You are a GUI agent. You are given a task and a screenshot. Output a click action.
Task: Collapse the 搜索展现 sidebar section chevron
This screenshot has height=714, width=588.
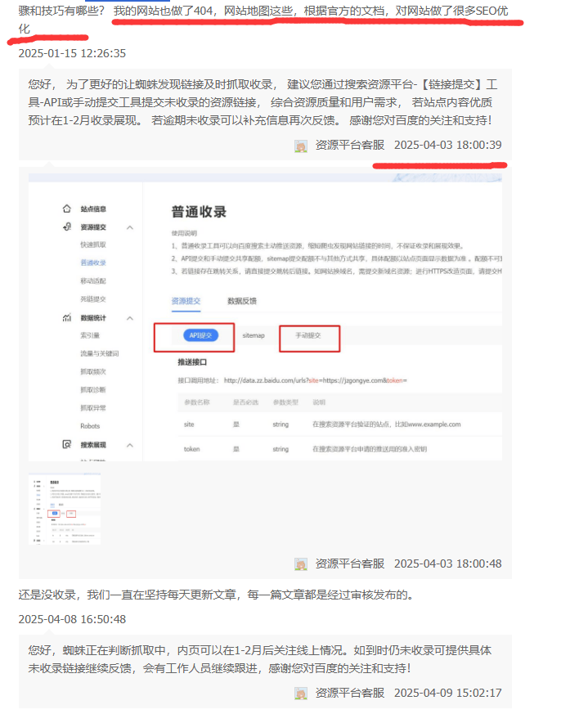(x=130, y=445)
